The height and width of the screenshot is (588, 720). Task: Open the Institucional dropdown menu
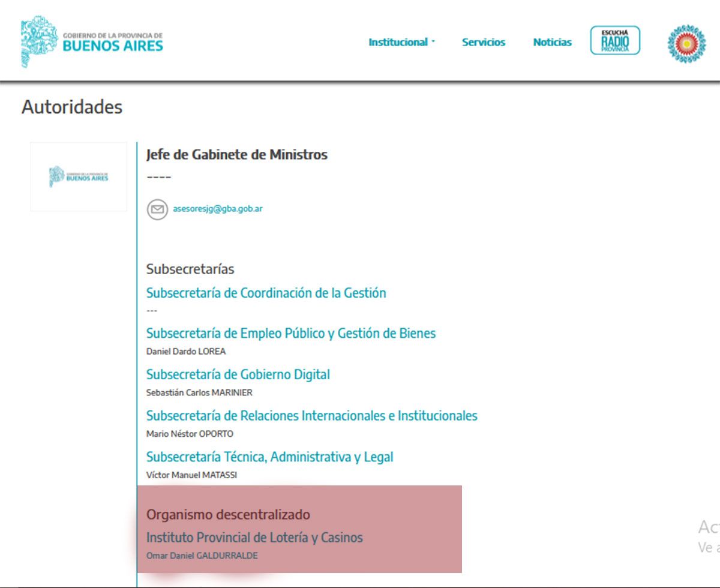pos(401,42)
